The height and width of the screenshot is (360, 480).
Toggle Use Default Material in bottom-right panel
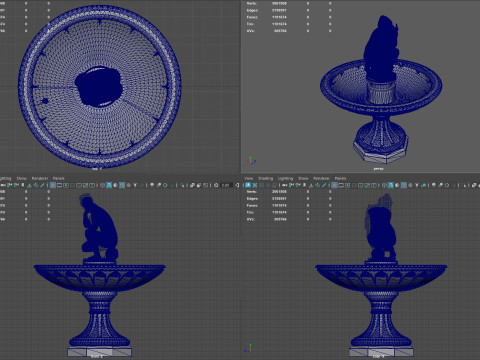(397, 185)
